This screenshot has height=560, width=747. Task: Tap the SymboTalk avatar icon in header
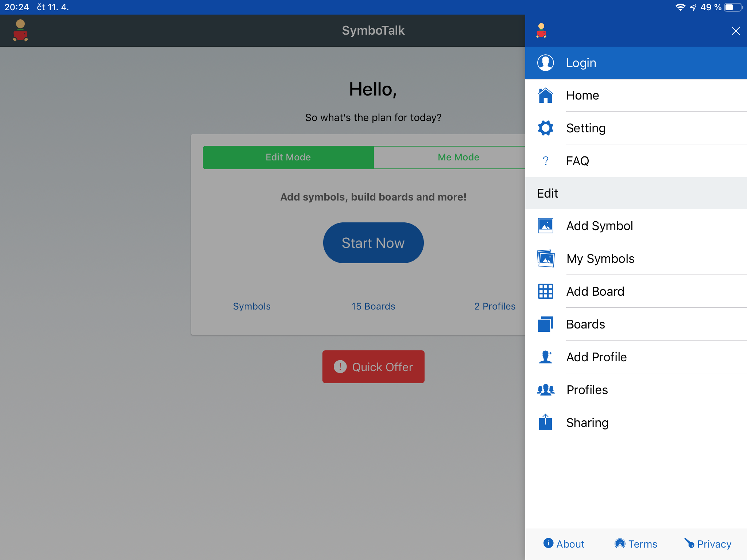tap(20, 31)
